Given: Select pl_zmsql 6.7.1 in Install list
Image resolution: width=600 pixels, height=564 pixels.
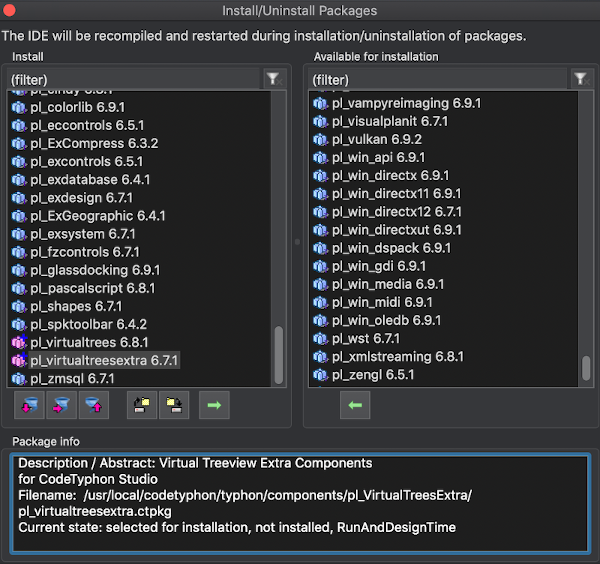Looking at the screenshot, I should (72, 379).
